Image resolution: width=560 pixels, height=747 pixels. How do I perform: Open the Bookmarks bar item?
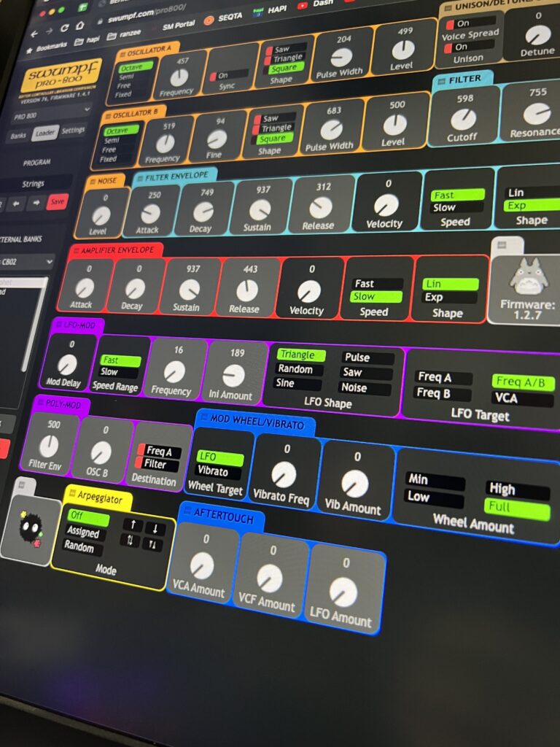coord(47,47)
